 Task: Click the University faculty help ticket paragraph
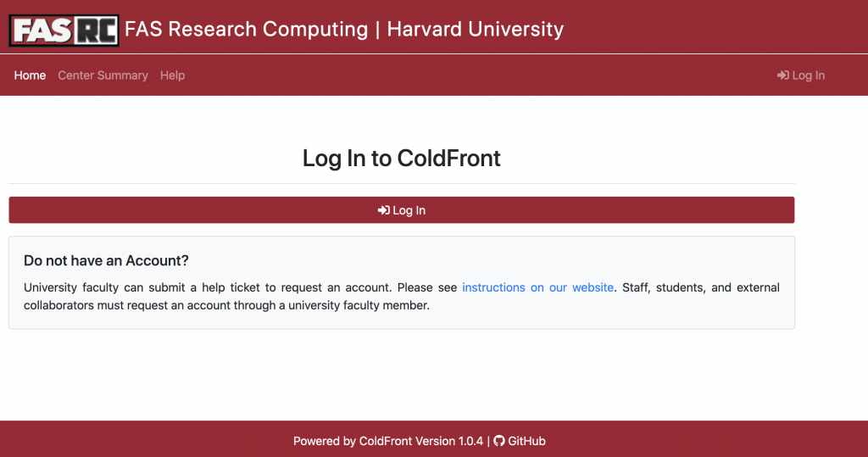pos(401,297)
